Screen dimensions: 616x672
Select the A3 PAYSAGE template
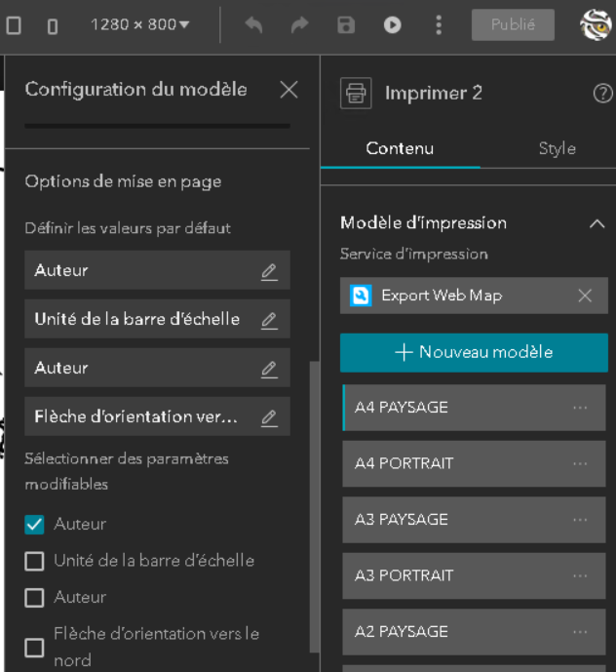[474, 520]
